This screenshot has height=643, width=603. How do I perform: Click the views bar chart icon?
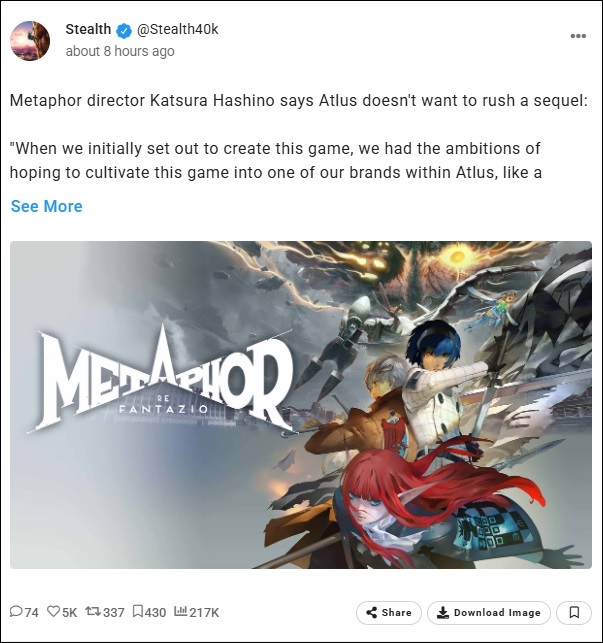tap(180, 611)
